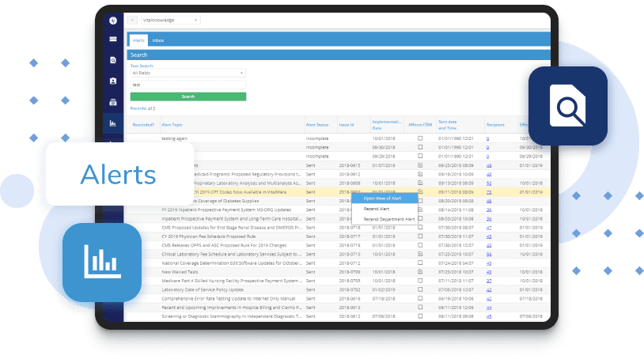
Task: Choose Open View of Alert menu item
Action: pos(382,198)
